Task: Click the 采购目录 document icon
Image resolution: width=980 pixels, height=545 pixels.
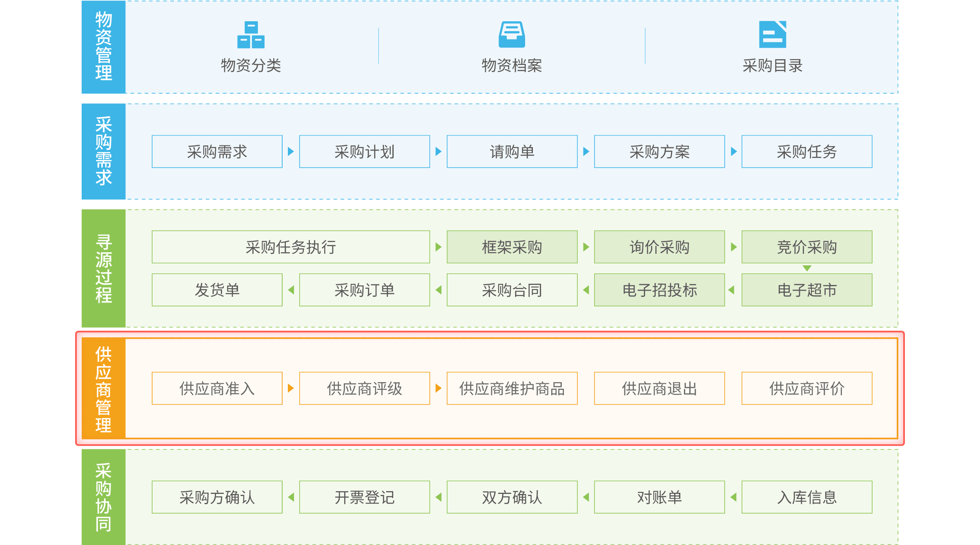Action: tap(772, 35)
